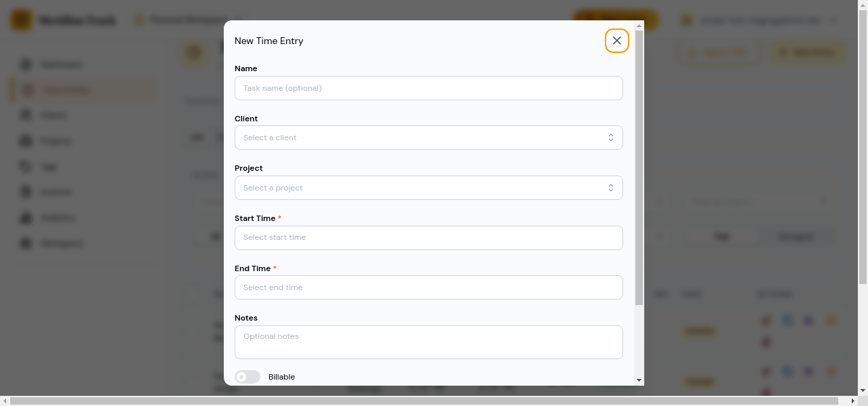The image size is (868, 406).
Task: Open the Select a project dropdown
Action: [x=429, y=187]
